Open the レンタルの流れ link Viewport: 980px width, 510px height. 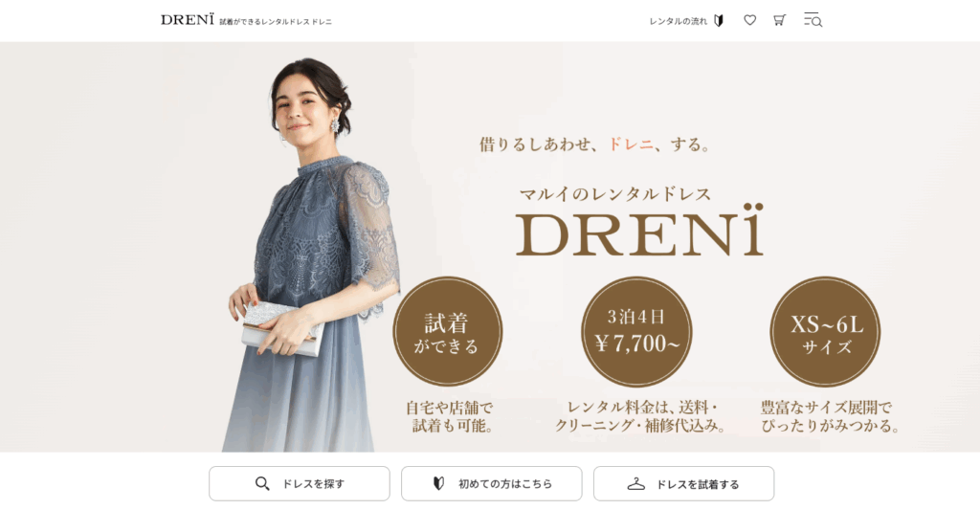pyautogui.click(x=679, y=21)
